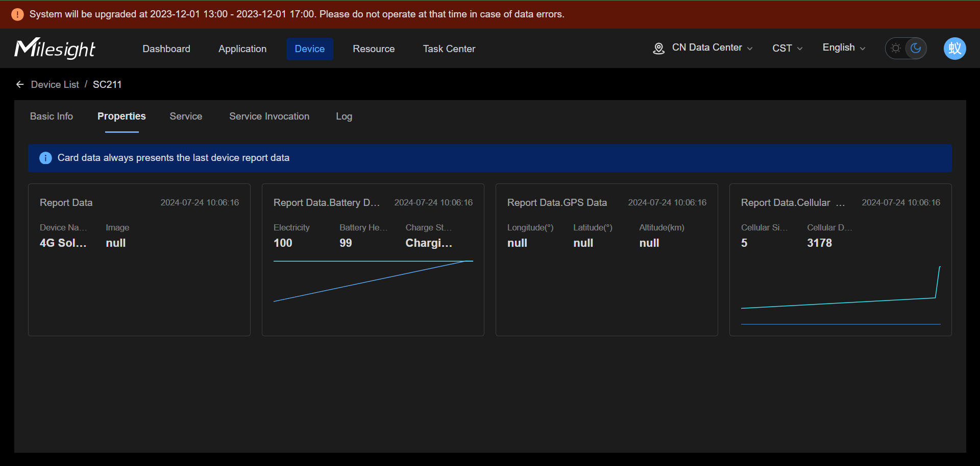
Task: Open the Service Invocation tab
Action: (x=269, y=116)
